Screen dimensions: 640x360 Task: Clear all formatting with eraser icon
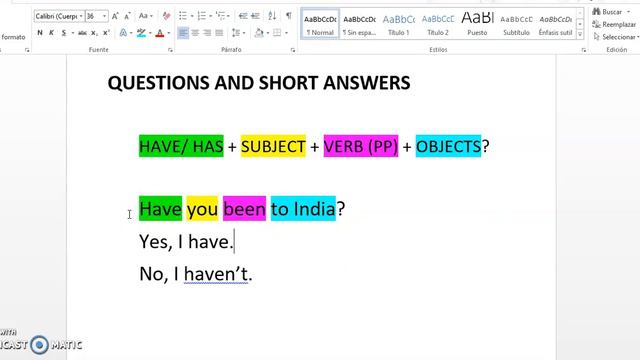tap(166, 16)
